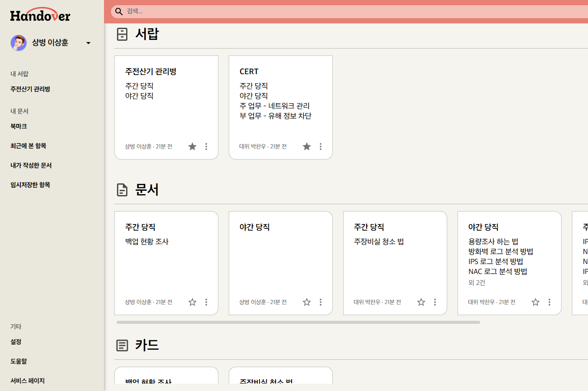Open 주전산기 관리병 in the sidebar
This screenshot has width=588, height=391.
click(x=30, y=89)
